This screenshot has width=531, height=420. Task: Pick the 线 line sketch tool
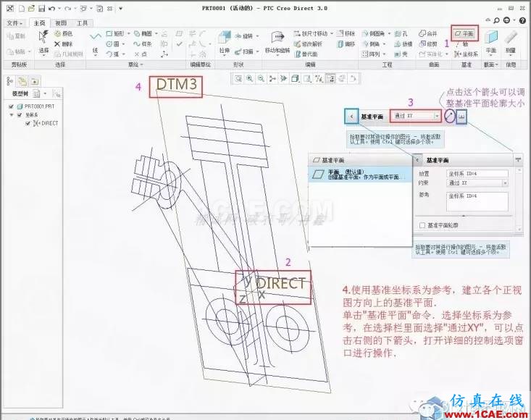point(96,42)
